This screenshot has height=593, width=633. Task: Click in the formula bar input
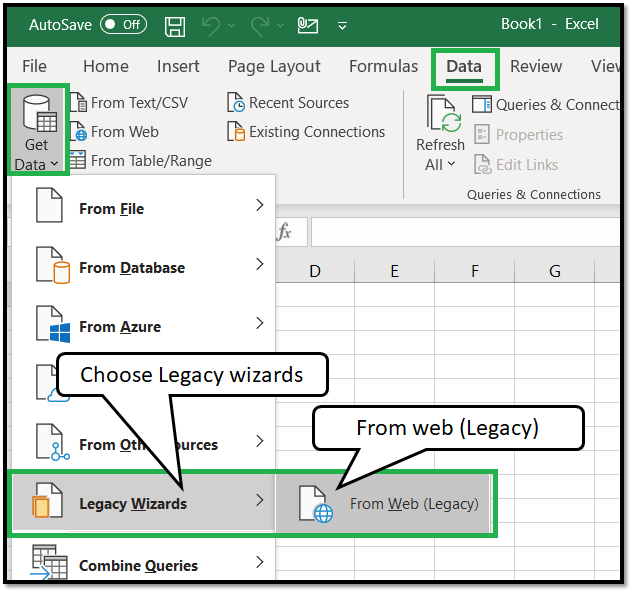pyautogui.click(x=465, y=232)
